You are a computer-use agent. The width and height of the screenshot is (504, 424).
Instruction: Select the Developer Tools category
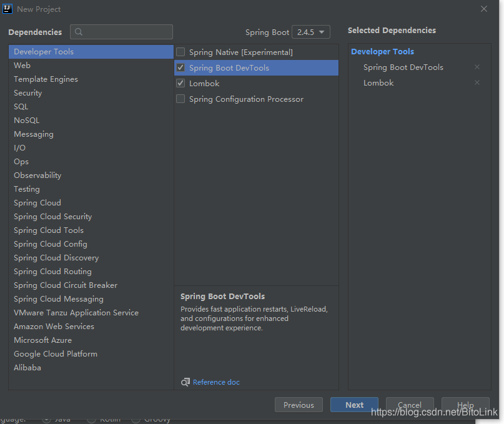tap(91, 52)
